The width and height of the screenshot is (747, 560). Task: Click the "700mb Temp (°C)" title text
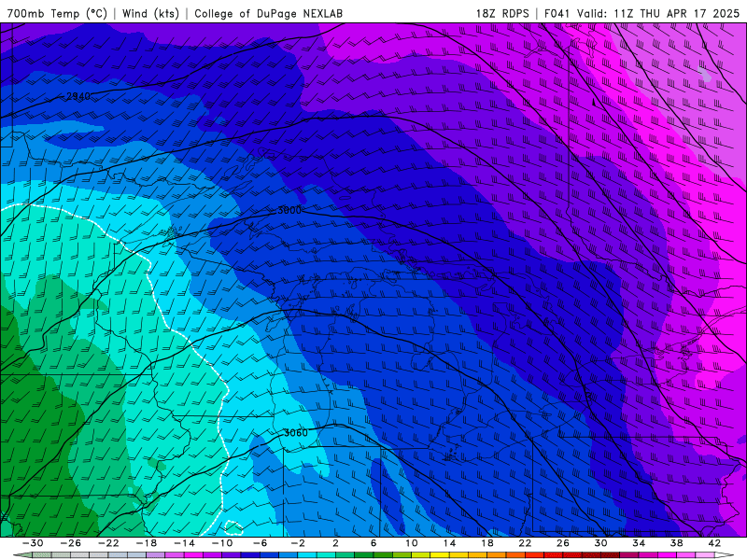[57, 13]
